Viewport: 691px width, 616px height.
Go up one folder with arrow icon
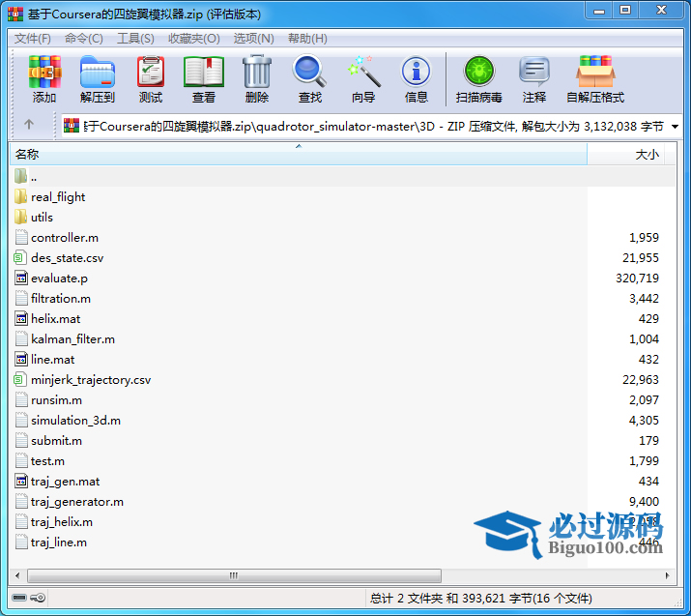click(x=29, y=125)
